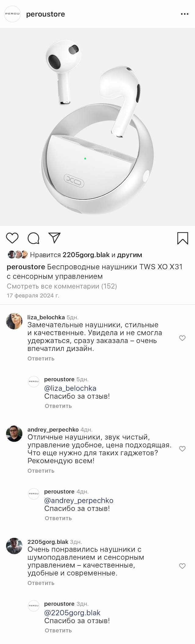This screenshot has height=644, width=195.
Task: Open the three-dot post options menu
Action: coord(185,14)
